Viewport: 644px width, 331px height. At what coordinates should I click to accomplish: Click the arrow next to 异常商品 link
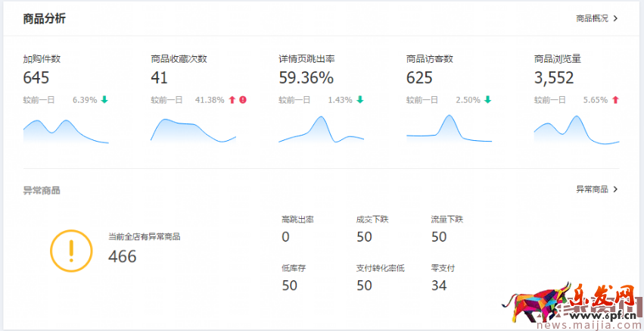(x=615, y=189)
